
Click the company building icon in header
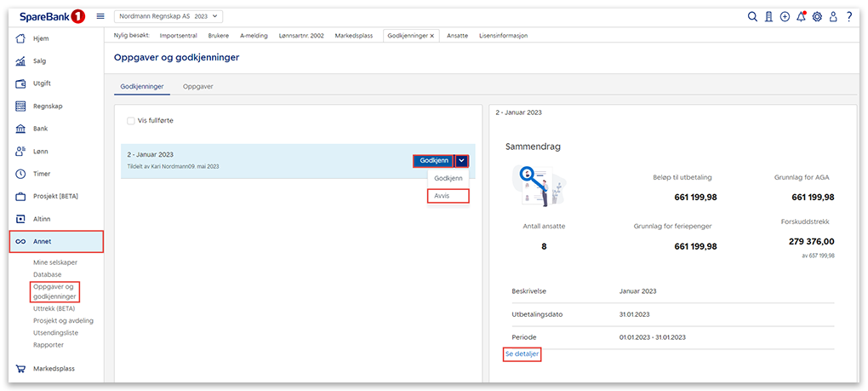[768, 17]
